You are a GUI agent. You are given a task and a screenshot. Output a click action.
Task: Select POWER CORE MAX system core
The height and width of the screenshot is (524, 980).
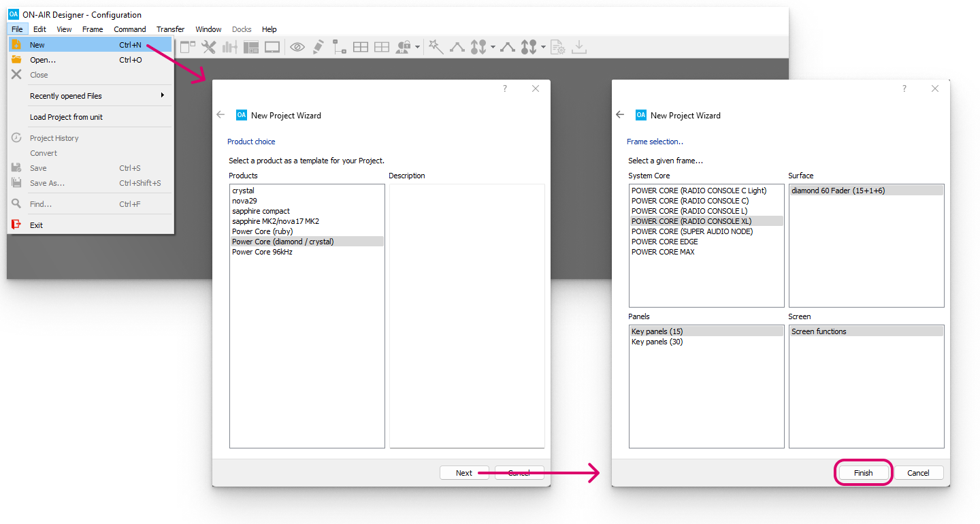[x=663, y=252]
